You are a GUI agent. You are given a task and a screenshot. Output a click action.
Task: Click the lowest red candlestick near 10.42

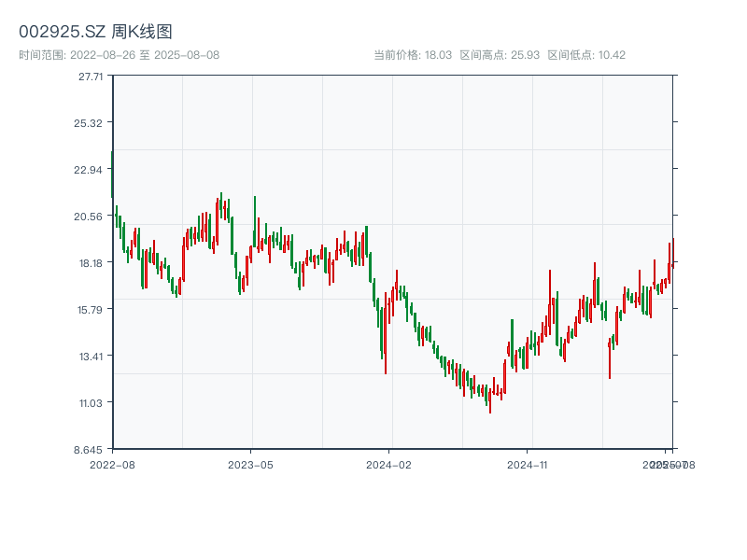coord(489,400)
